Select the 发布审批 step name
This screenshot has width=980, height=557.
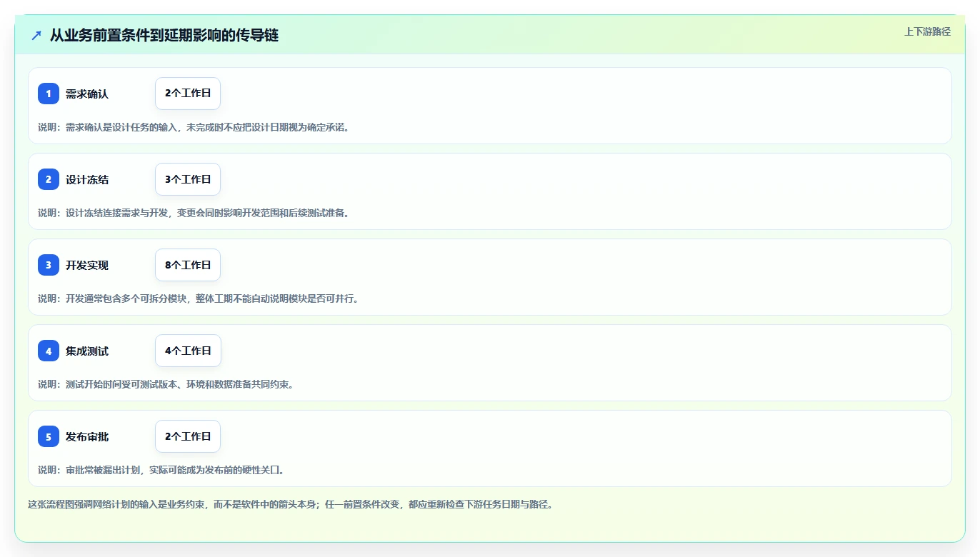click(x=87, y=436)
